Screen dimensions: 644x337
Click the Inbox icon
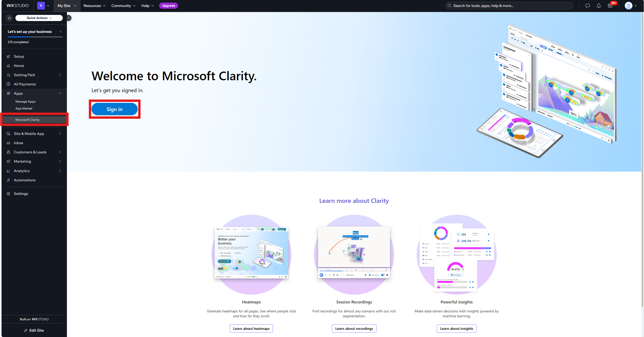pos(9,143)
